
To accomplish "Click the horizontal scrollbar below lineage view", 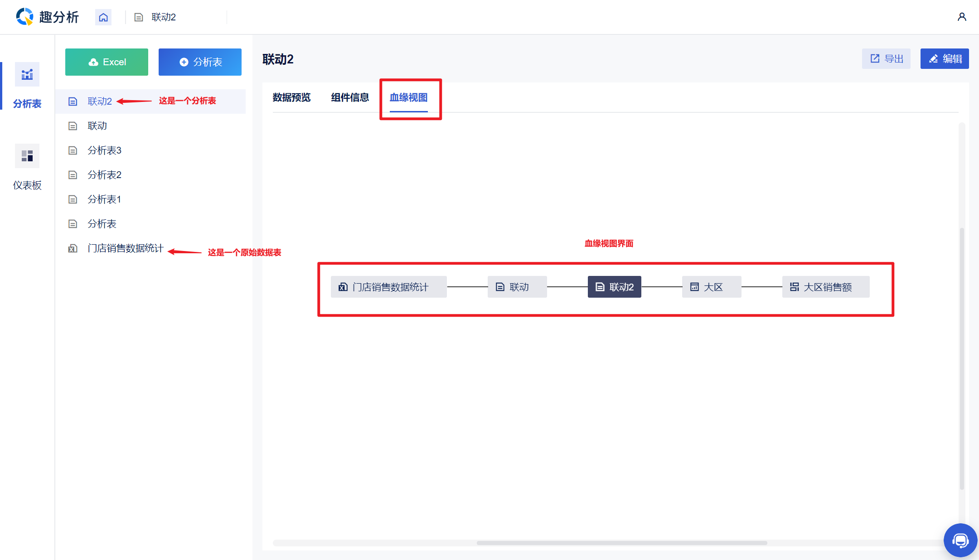I will 621,543.
